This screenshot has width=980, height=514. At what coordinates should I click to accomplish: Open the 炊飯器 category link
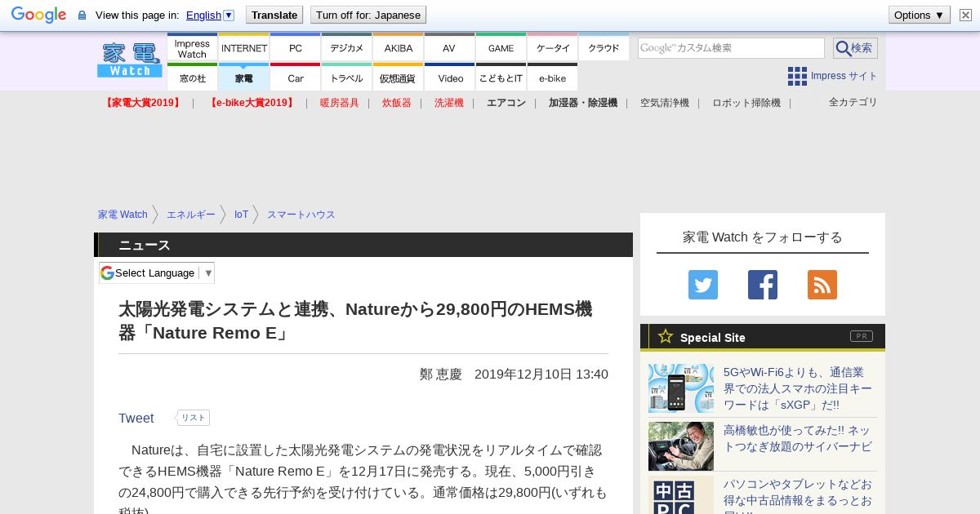click(x=397, y=103)
